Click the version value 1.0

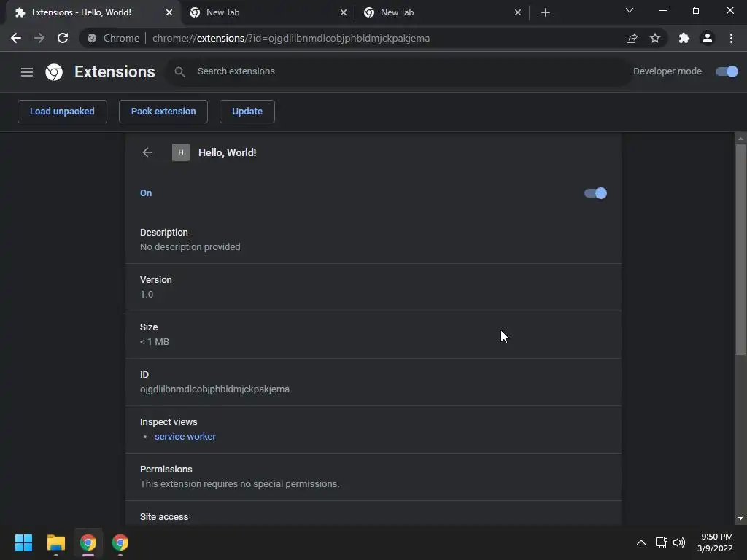[146, 295]
